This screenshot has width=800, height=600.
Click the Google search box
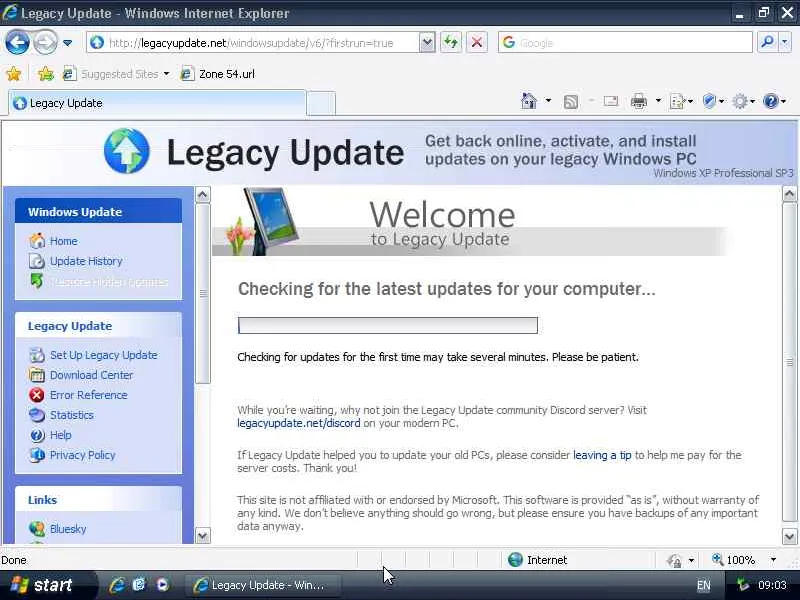coord(625,43)
